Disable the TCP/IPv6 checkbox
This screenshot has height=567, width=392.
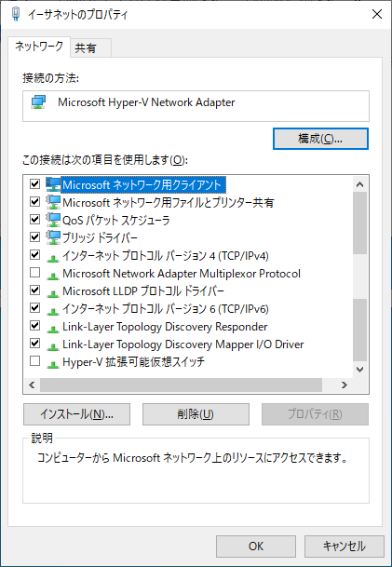click(x=34, y=308)
